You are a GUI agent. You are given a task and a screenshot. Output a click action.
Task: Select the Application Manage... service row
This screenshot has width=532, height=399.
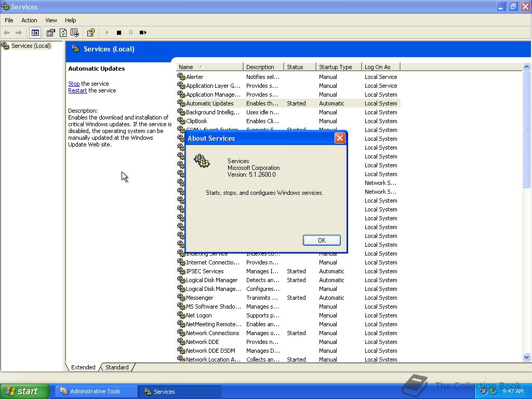tap(288, 95)
